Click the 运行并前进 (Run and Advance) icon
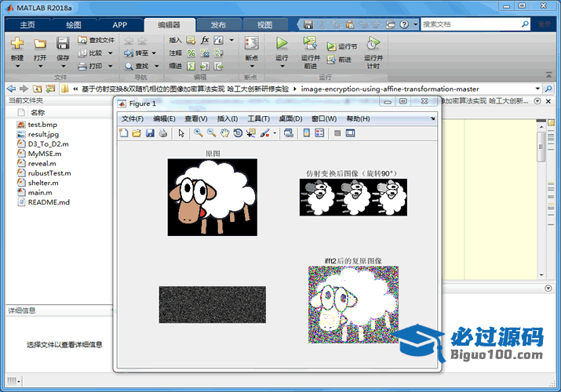561x392 pixels. point(310,43)
